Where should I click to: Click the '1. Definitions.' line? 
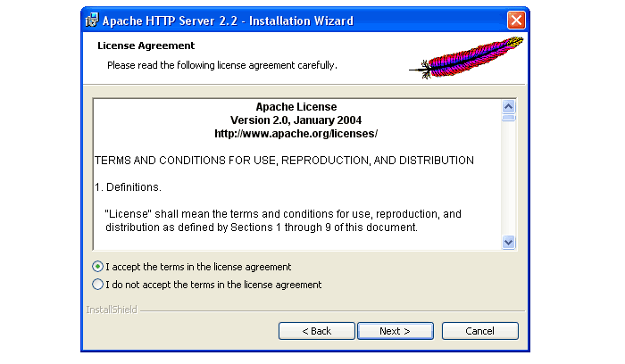[x=128, y=187]
